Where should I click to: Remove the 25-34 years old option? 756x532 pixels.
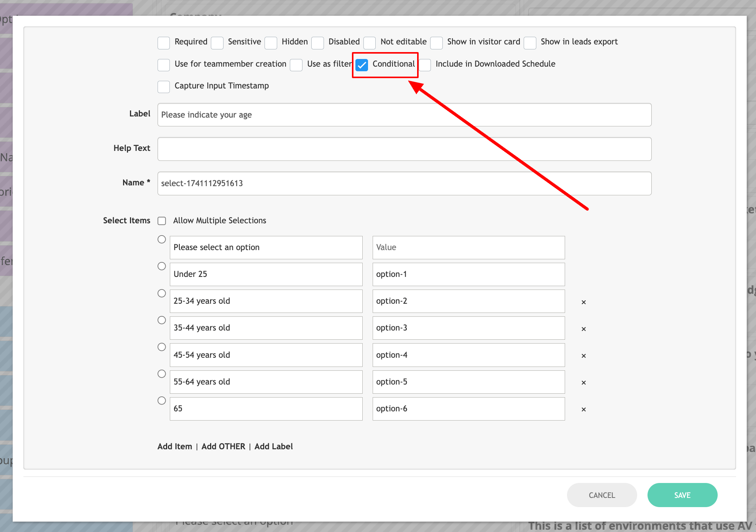click(583, 302)
